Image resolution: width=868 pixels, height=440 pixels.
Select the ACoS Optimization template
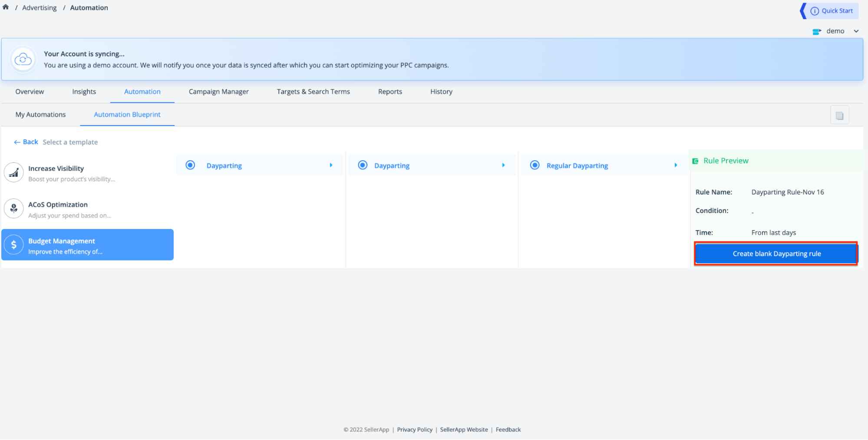(87, 209)
